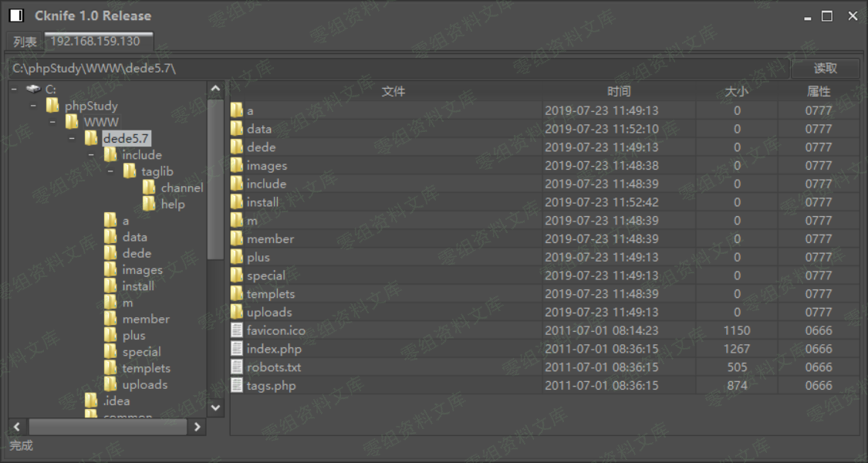Click the favicon.ico file icon
The width and height of the screenshot is (868, 463).
click(x=237, y=330)
